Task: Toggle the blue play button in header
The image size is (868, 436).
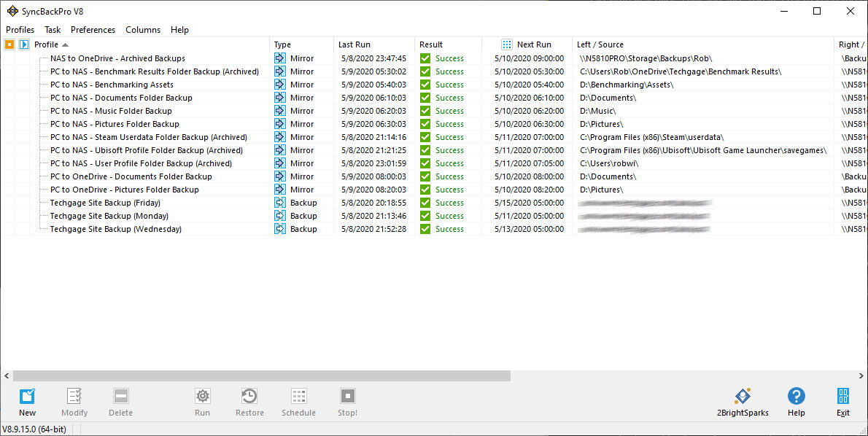Action: 23,44
